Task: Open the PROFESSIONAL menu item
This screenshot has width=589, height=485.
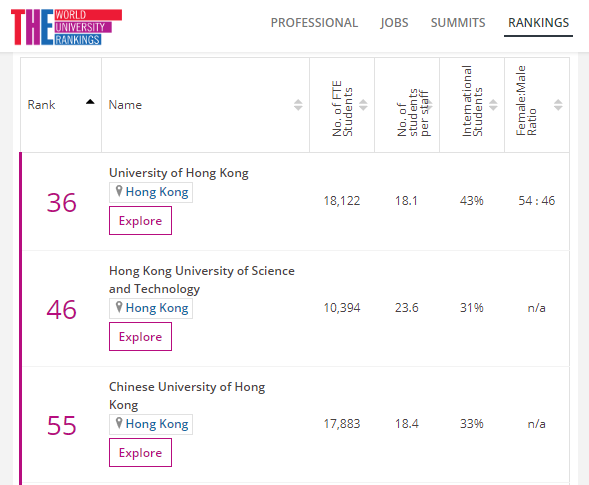Action: (314, 23)
